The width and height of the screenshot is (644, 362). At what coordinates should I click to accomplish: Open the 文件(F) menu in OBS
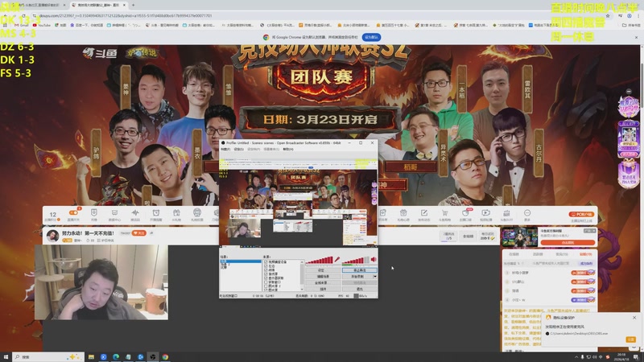(x=225, y=149)
